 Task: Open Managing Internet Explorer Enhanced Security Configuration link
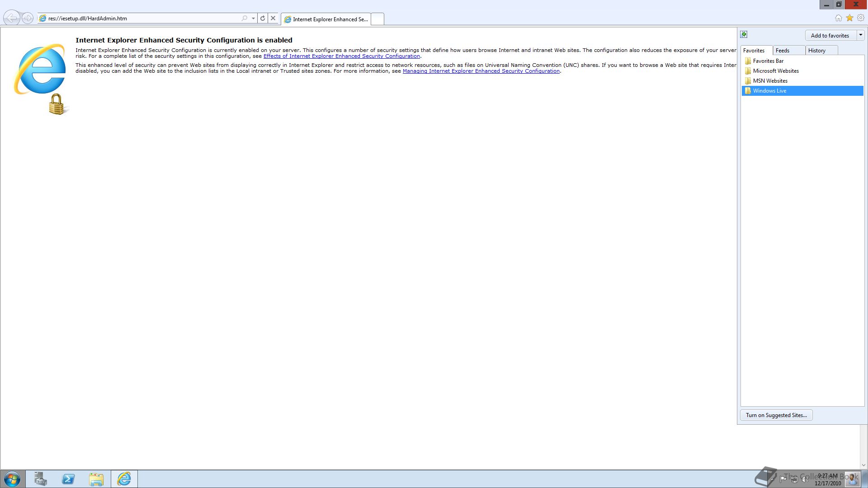(x=481, y=71)
